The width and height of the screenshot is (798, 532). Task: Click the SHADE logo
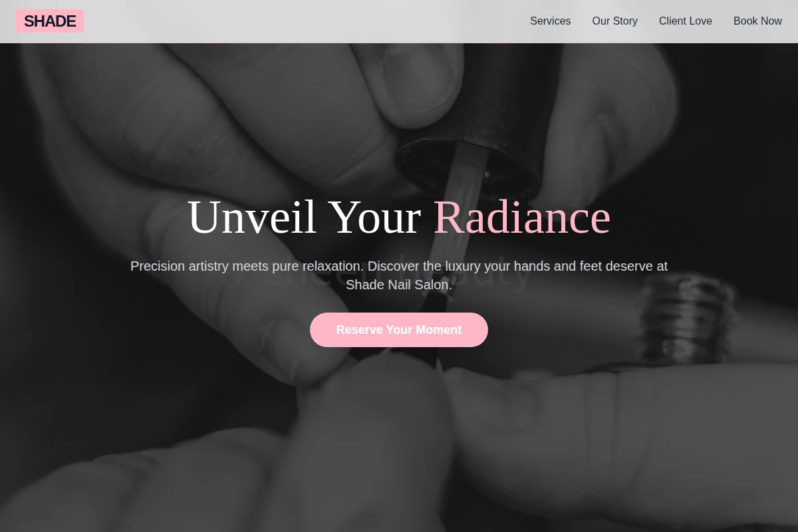tap(50, 21)
